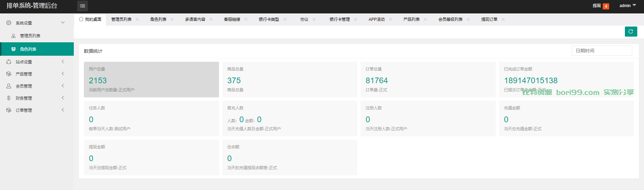The height and width of the screenshot is (190, 644).
Task: Close the 提现订单 tab
Action: [503, 19]
